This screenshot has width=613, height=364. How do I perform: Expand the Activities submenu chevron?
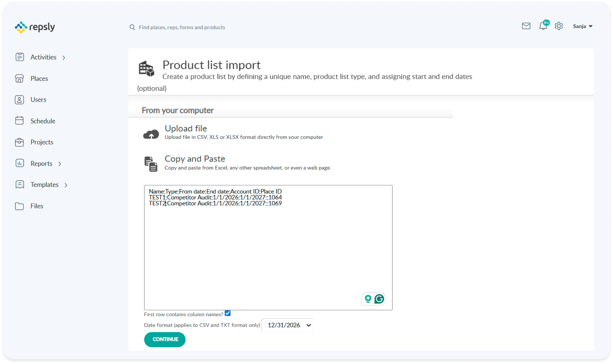(x=64, y=57)
